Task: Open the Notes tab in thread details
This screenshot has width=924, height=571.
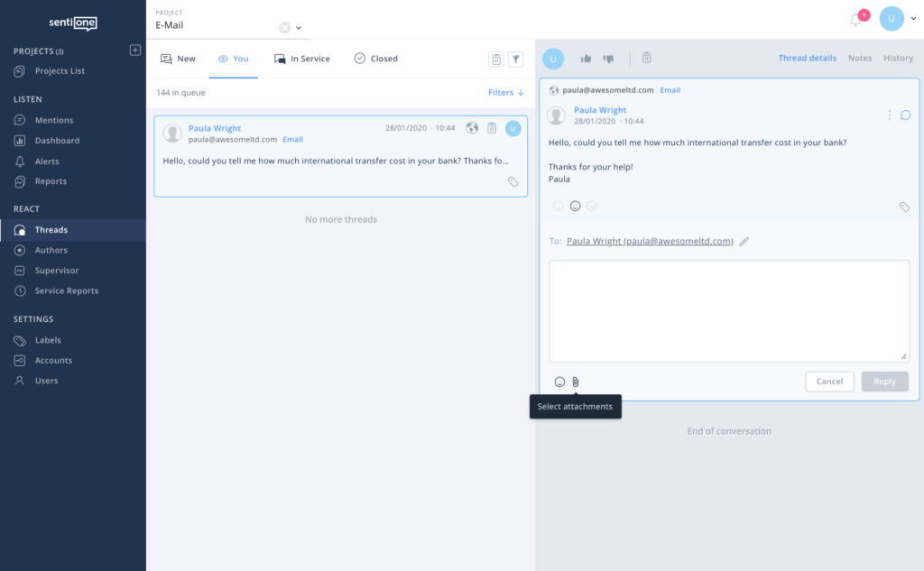Action: click(x=859, y=58)
